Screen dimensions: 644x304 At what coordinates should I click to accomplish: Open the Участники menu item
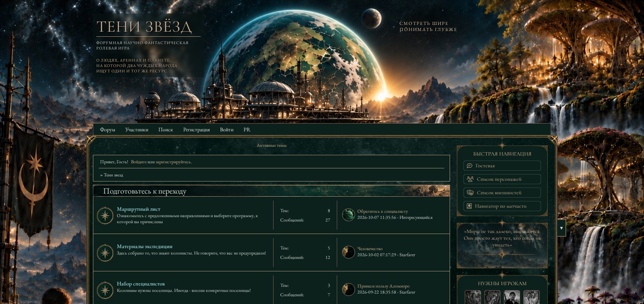pos(137,130)
